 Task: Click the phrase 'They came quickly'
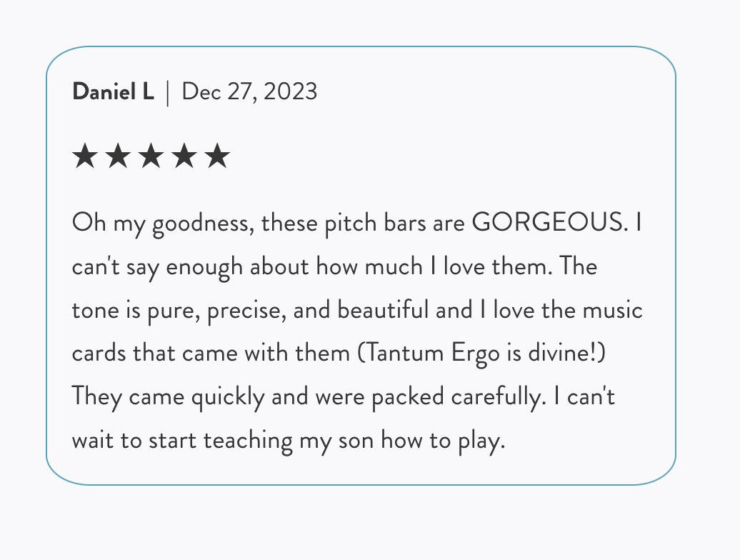tap(168, 396)
